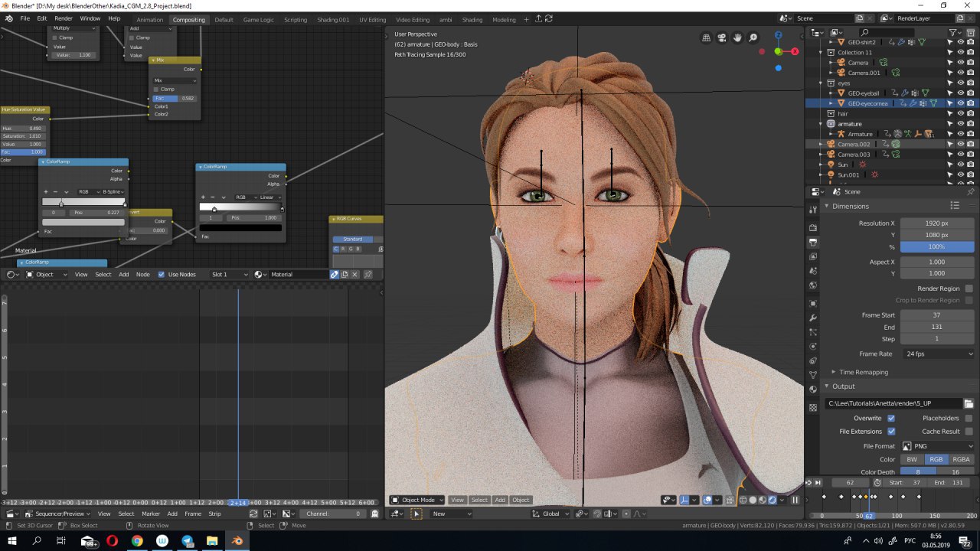Click the blue Z axis on navigation gizmo
This screenshot has width=980, height=551.
pos(779,35)
